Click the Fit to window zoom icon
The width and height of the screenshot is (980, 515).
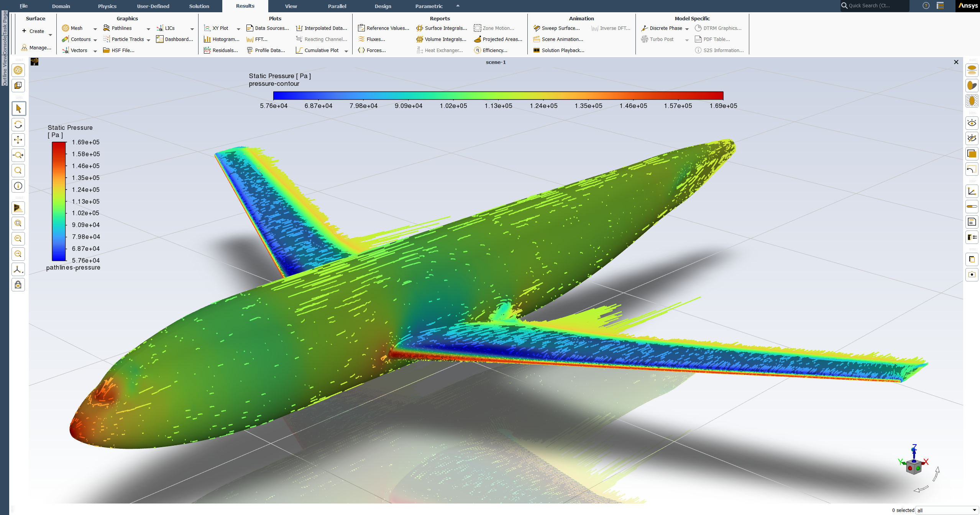point(18,223)
